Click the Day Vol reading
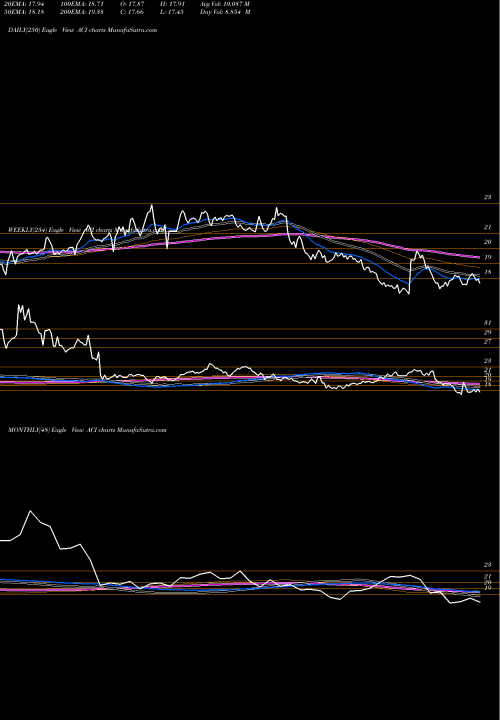Image resolution: width=500 pixels, height=720 pixels. tap(225, 11)
